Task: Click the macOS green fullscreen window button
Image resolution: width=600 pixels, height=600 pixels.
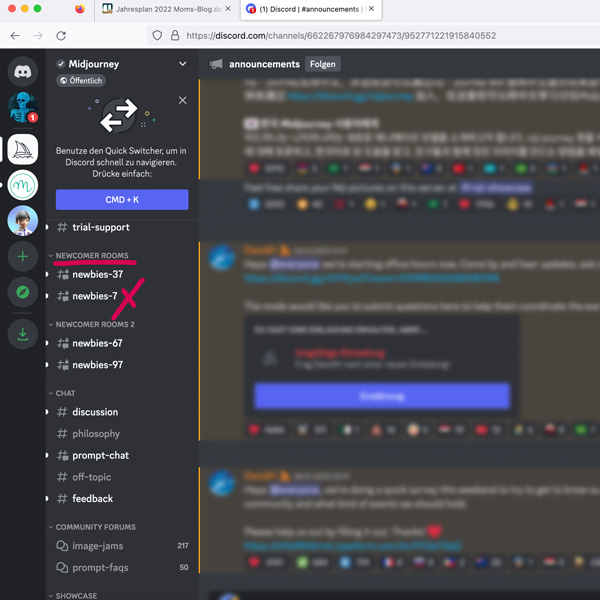Action: pyautogui.click(x=38, y=8)
